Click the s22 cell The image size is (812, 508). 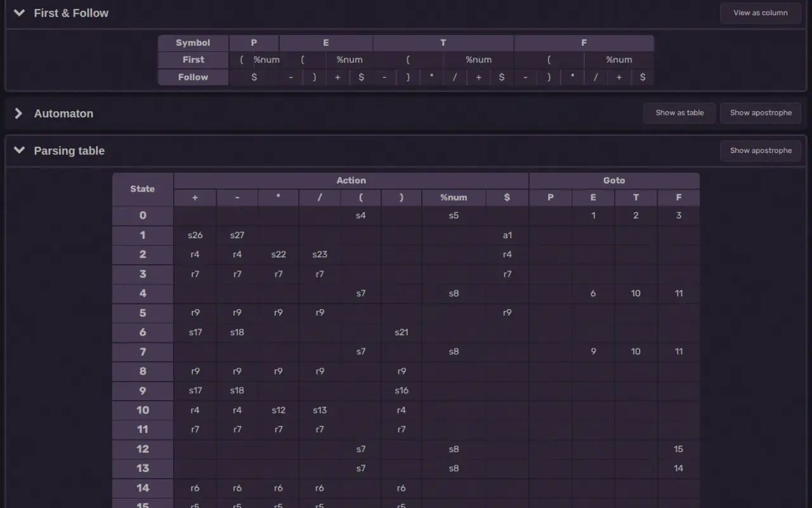(x=278, y=255)
